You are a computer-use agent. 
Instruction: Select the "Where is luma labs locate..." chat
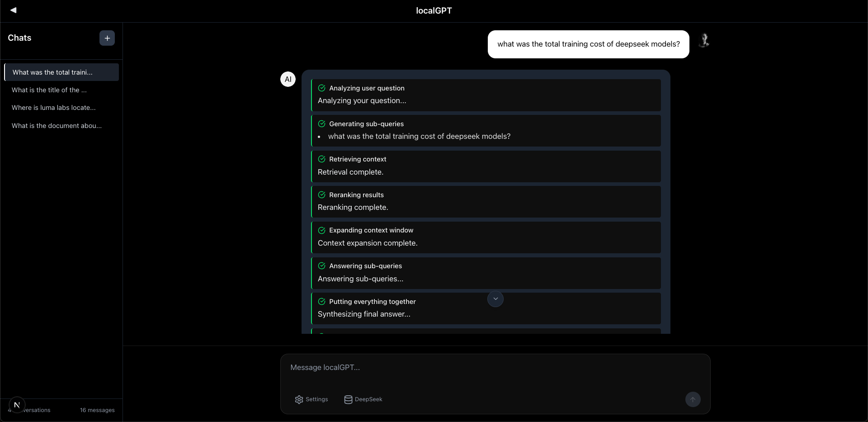click(x=54, y=108)
